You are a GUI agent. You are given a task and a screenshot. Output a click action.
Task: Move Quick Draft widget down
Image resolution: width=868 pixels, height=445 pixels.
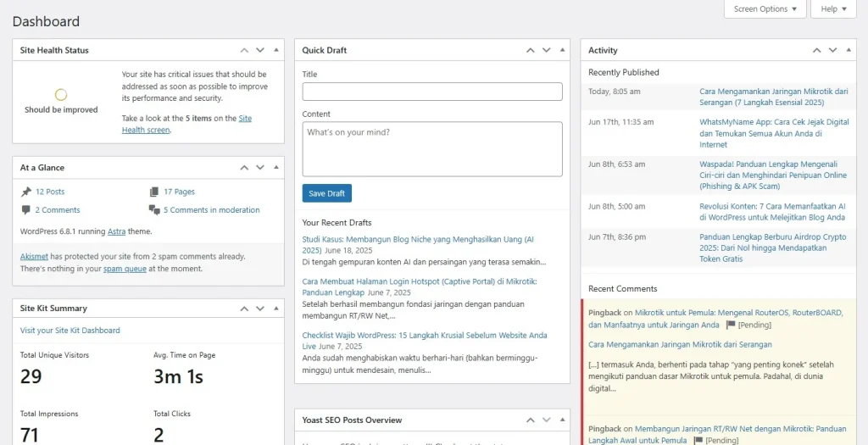pos(547,50)
